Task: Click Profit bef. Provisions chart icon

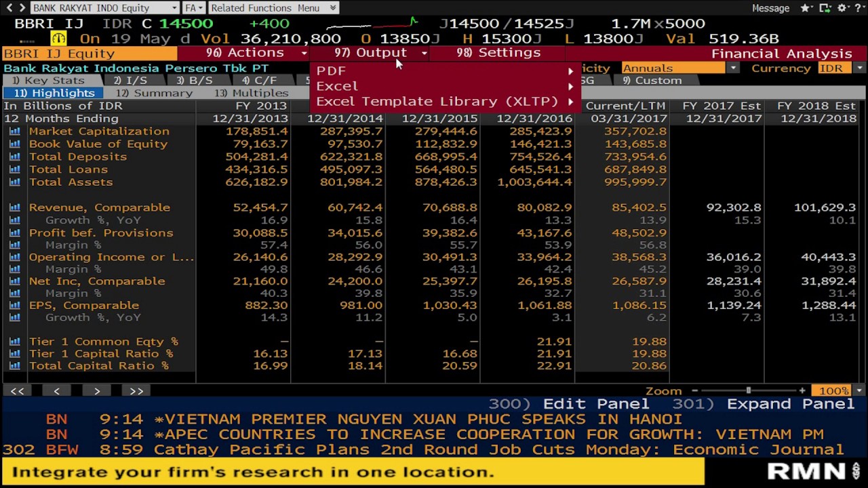Action: coord(14,232)
